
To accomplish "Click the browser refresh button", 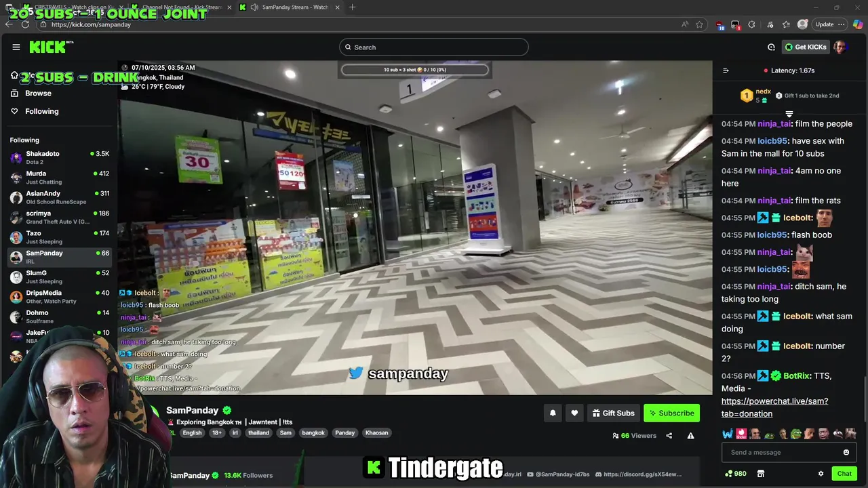I will [25, 24].
